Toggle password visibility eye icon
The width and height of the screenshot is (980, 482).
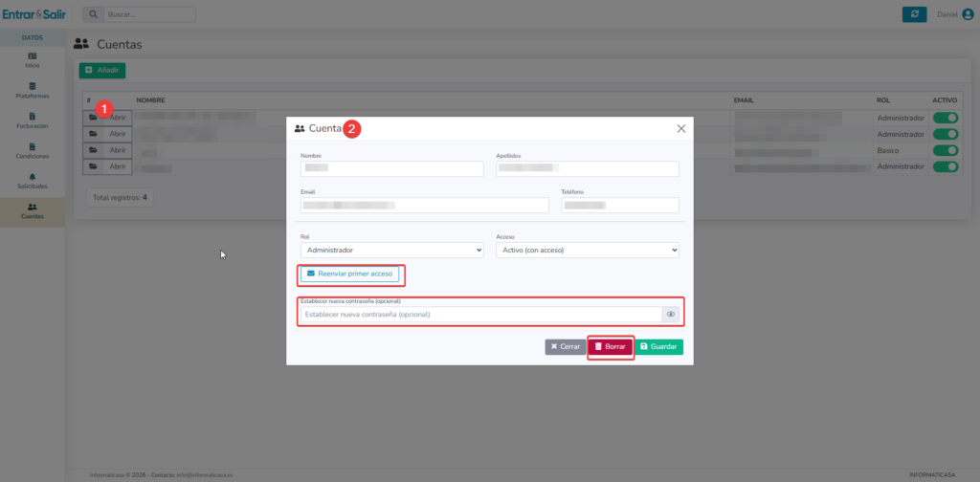(x=671, y=315)
